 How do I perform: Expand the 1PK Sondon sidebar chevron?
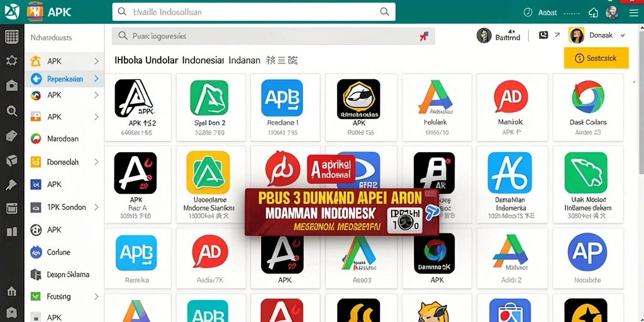pos(96,207)
